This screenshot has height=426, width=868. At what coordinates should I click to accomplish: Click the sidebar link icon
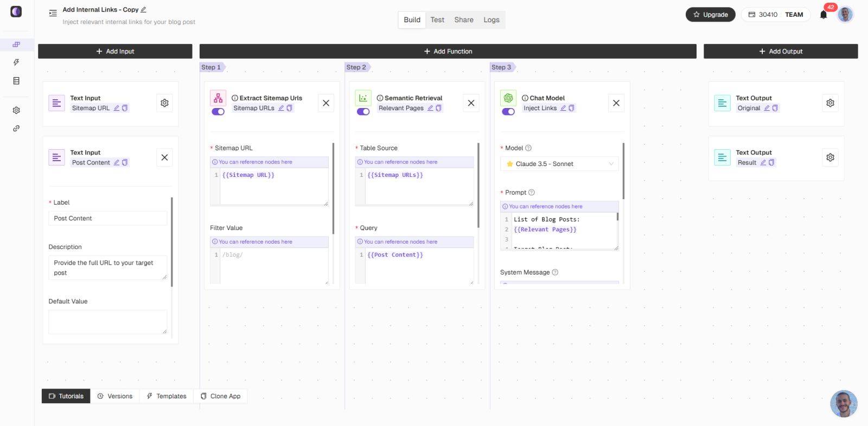16,129
